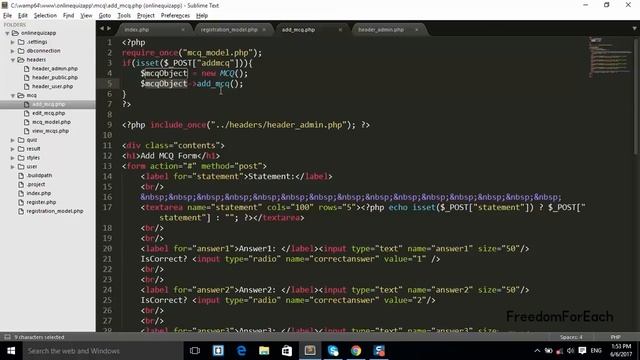The height and width of the screenshot is (360, 640).
Task: Open Google Chrome from the taskbar
Action: pos(356,351)
